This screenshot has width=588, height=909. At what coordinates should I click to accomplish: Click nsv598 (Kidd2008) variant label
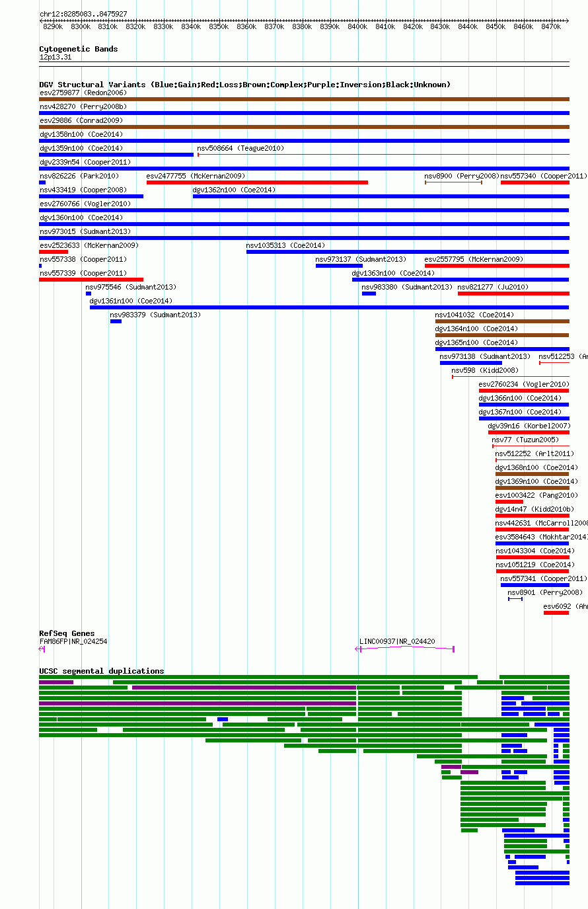click(485, 371)
